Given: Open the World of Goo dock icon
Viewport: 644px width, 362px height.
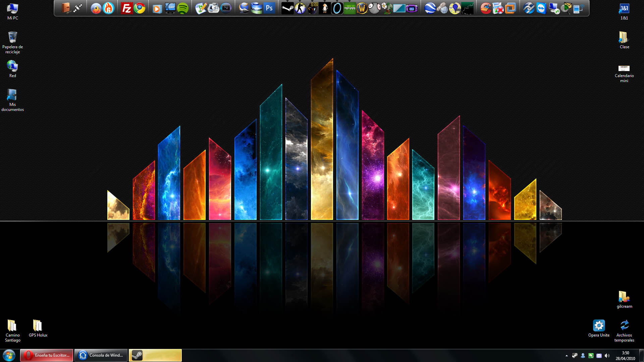Looking at the screenshot, I should pos(374,8).
